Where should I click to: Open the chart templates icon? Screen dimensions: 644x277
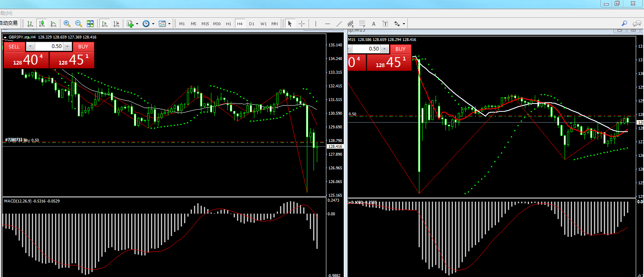tap(162, 24)
